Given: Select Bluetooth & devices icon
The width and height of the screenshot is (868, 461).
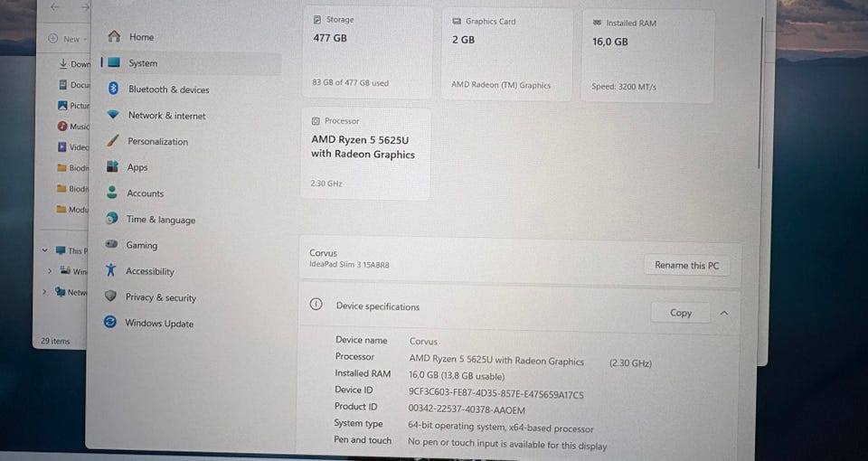Looking at the screenshot, I should coord(113,89).
